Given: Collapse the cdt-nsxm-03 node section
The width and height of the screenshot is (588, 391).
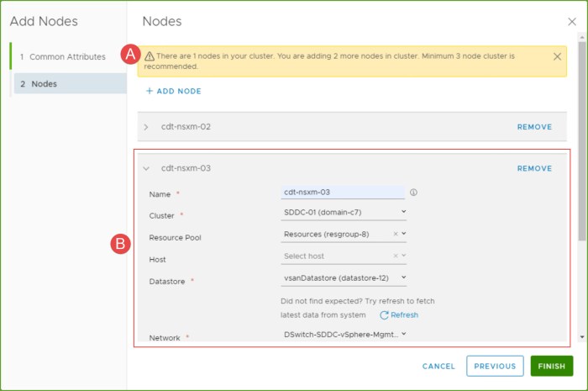Looking at the screenshot, I should (x=146, y=168).
